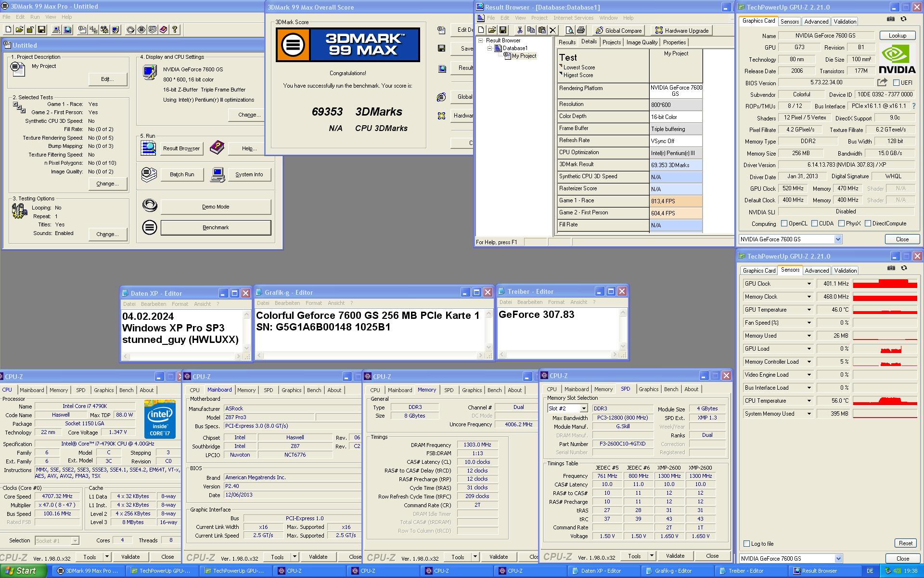This screenshot has height=578, width=924.
Task: Click Open folder icon in 3DMark toolbar
Action: (19, 29)
